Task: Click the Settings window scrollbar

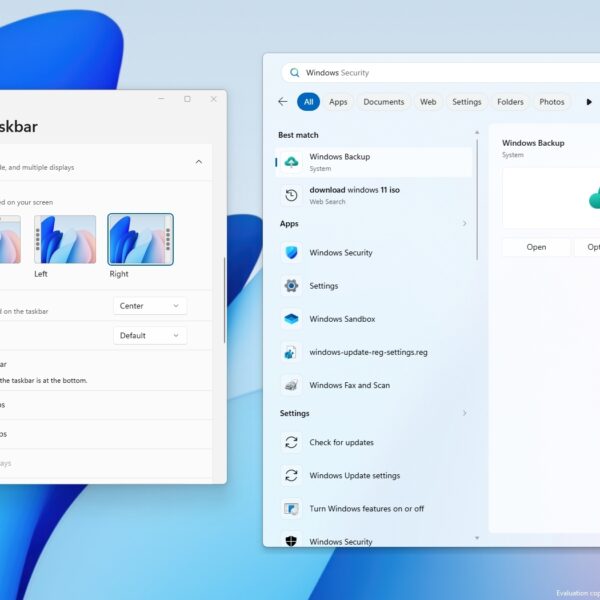Action: pyautogui.click(x=224, y=300)
